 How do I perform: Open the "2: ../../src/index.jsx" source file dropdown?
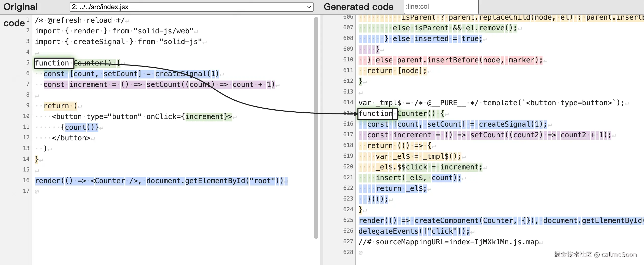191,7
